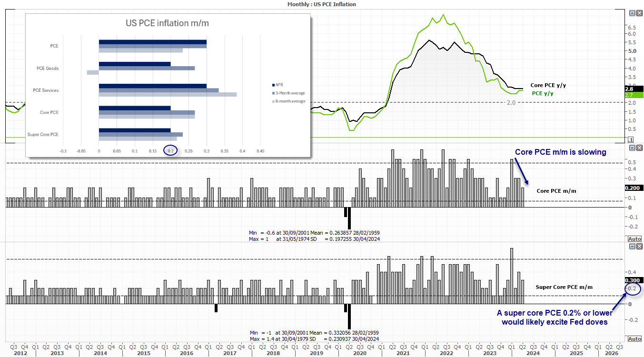Click the PCE Services category label
This screenshot has width=644, height=357.
tap(46, 90)
